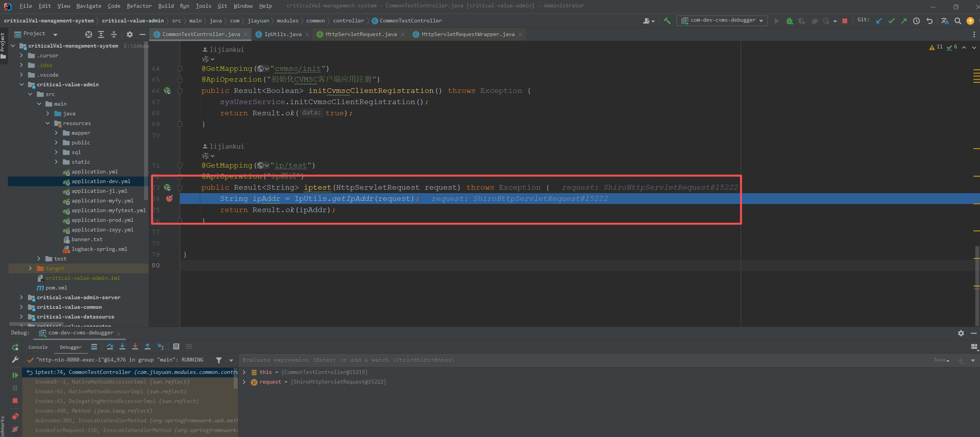
Task: Click the Git update project arrow
Action: pyautogui.click(x=879, y=21)
